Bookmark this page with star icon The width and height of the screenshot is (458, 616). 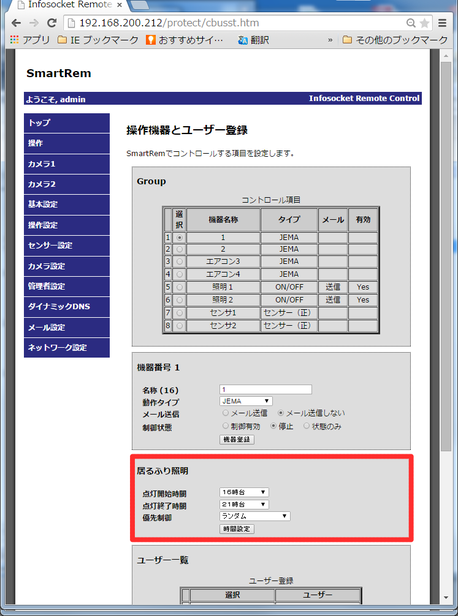coord(424,23)
